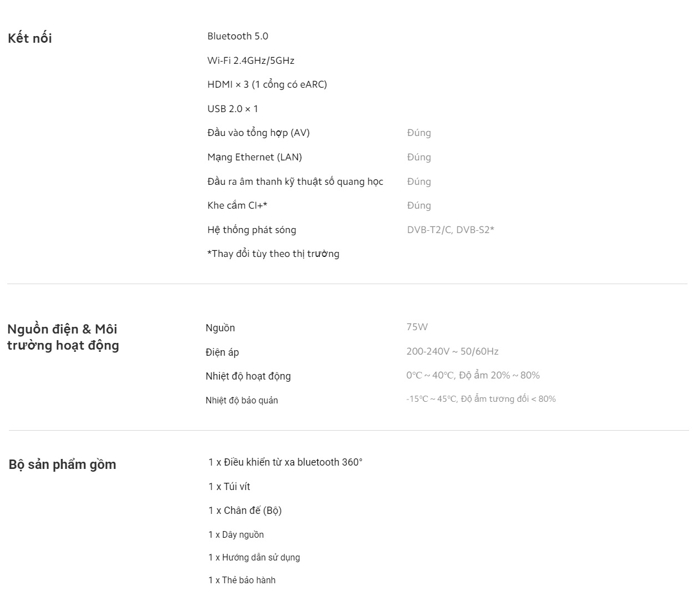Click the "1 x Chân đế (Bộ)" item
The width and height of the screenshot is (698, 616).
[x=245, y=511]
